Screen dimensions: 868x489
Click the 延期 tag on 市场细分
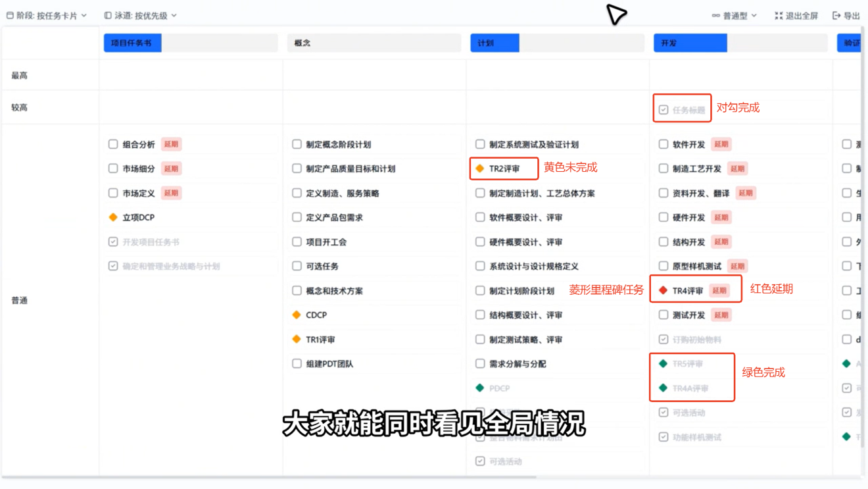[171, 168]
